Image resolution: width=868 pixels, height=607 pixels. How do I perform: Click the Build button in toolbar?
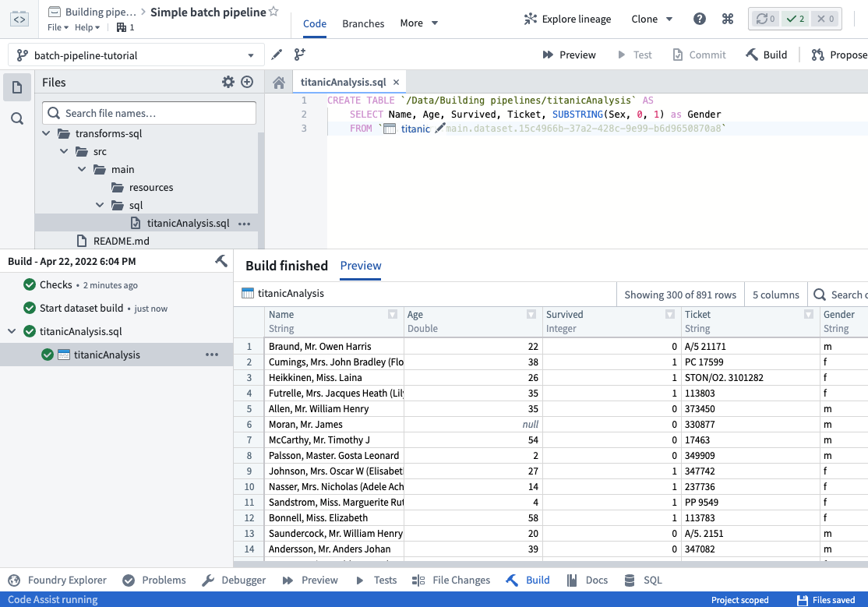coord(766,55)
